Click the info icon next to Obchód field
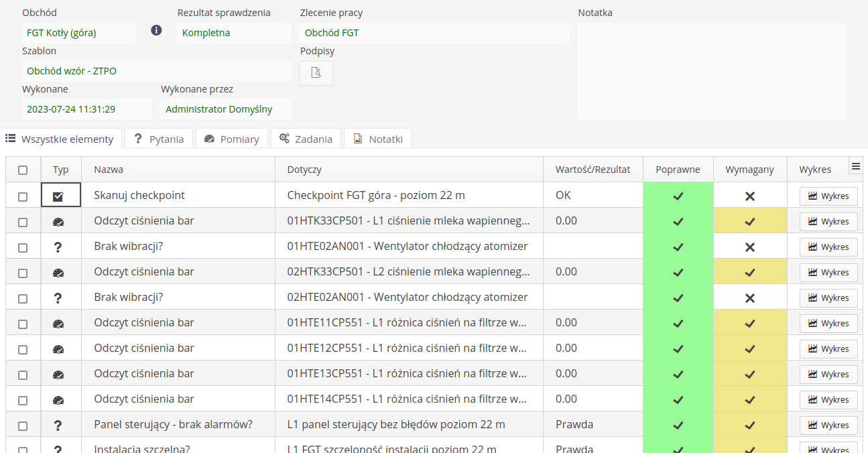 pyautogui.click(x=156, y=30)
